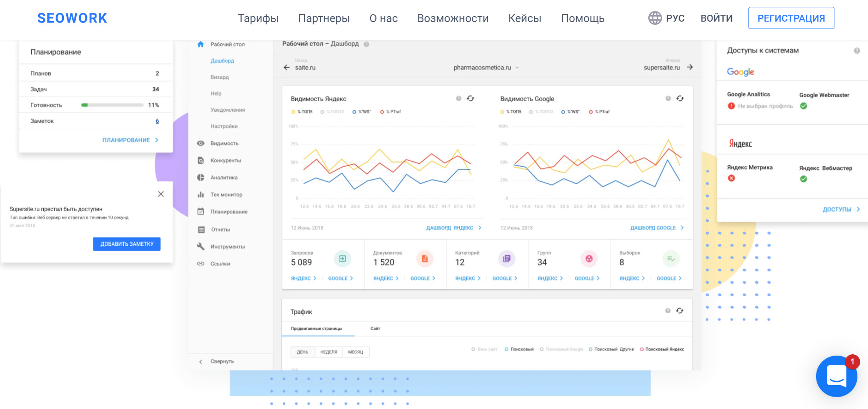Click the Запросов green icon
This screenshot has width=868, height=409.
(x=343, y=259)
